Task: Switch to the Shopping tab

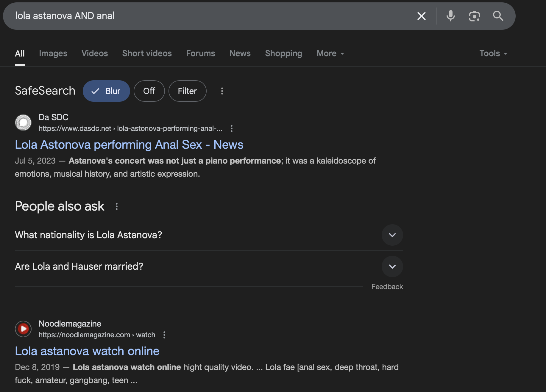Action: click(283, 54)
